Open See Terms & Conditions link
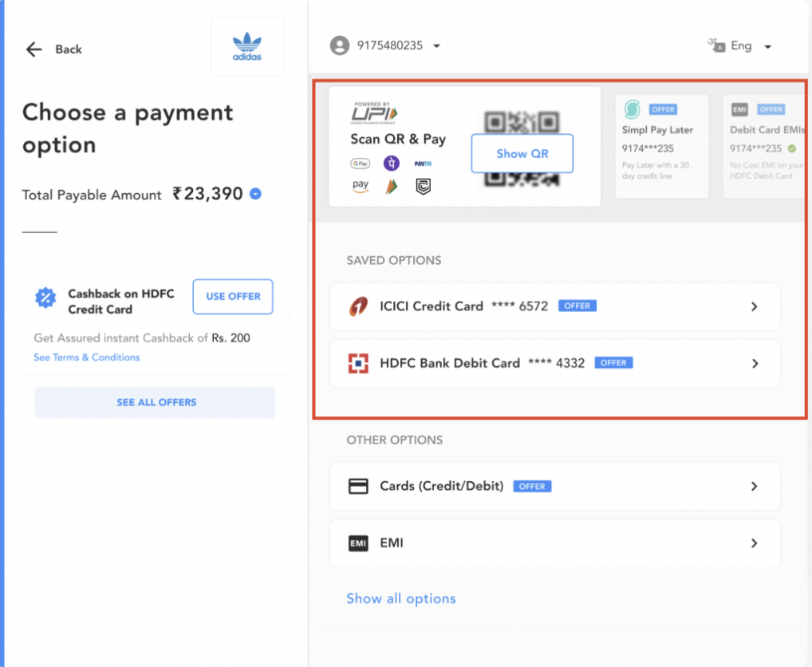This screenshot has height=667, width=812. (87, 357)
